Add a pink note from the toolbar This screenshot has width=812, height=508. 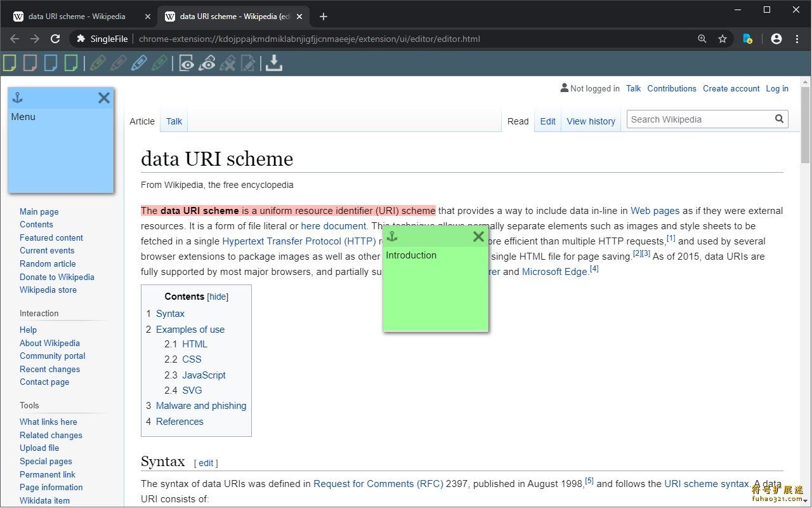30,63
